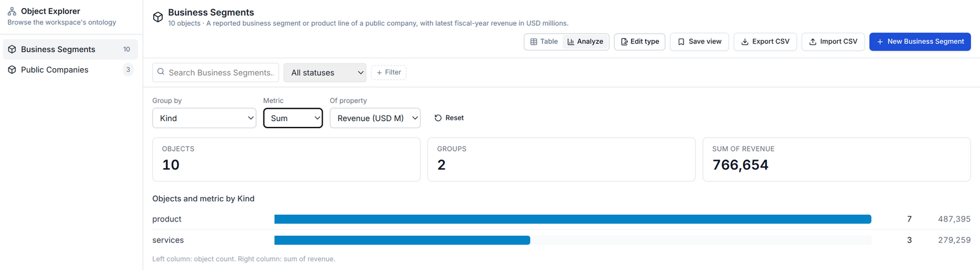The width and height of the screenshot is (980, 270).
Task: Open the All statuses dropdown
Action: point(325,72)
